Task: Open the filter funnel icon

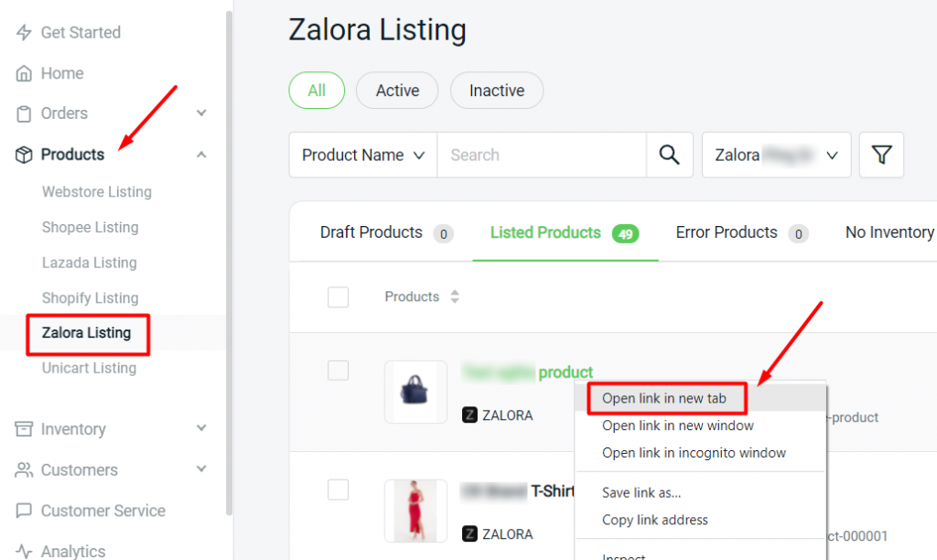Action: (x=881, y=155)
